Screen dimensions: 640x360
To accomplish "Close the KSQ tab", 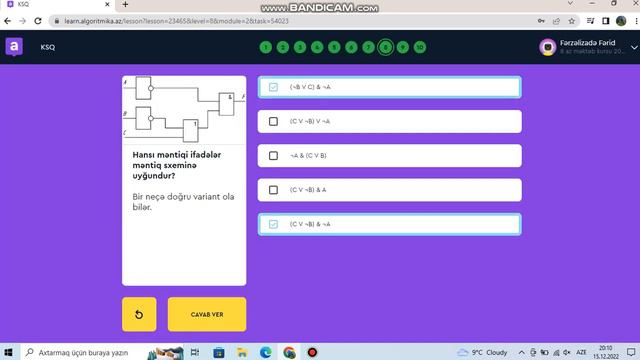I will click(107, 4).
